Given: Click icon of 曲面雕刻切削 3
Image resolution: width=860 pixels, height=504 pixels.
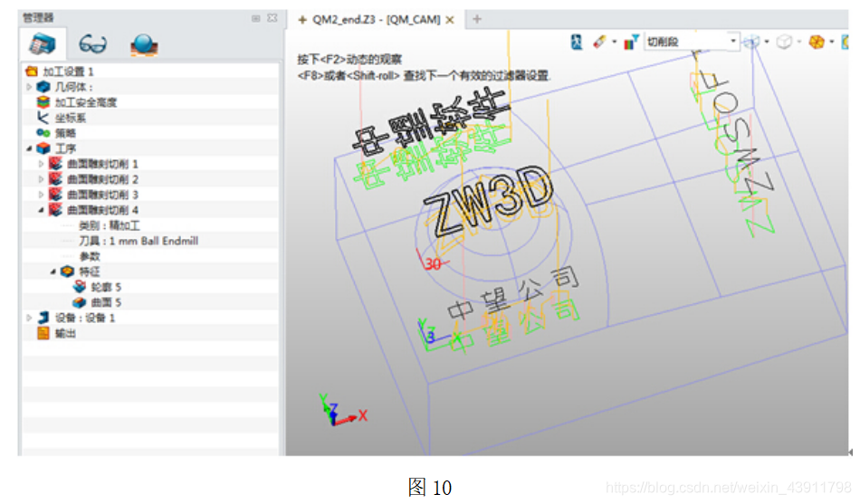Looking at the screenshot, I should (55, 195).
